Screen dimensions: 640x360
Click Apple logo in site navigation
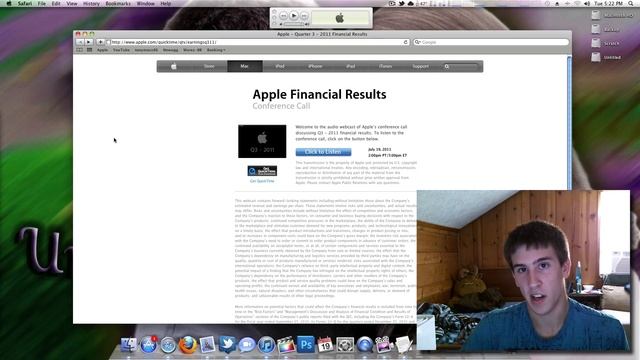click(174, 66)
